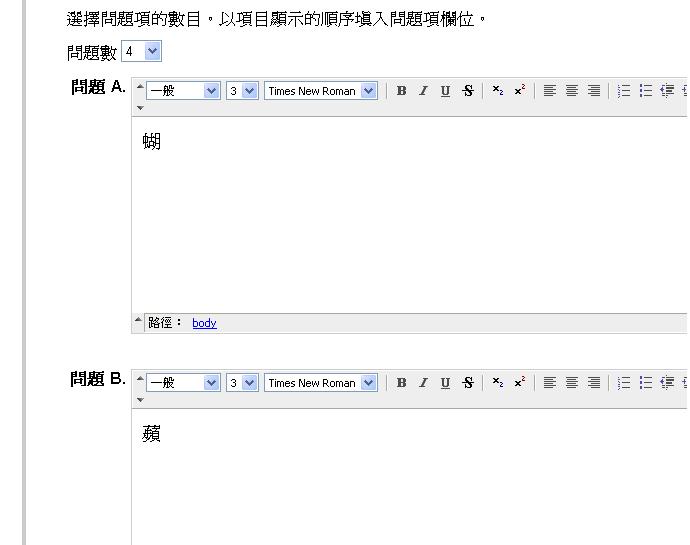Toggle Bold in 問題 A toolbar
This screenshot has height=545, width=690.
click(x=401, y=91)
